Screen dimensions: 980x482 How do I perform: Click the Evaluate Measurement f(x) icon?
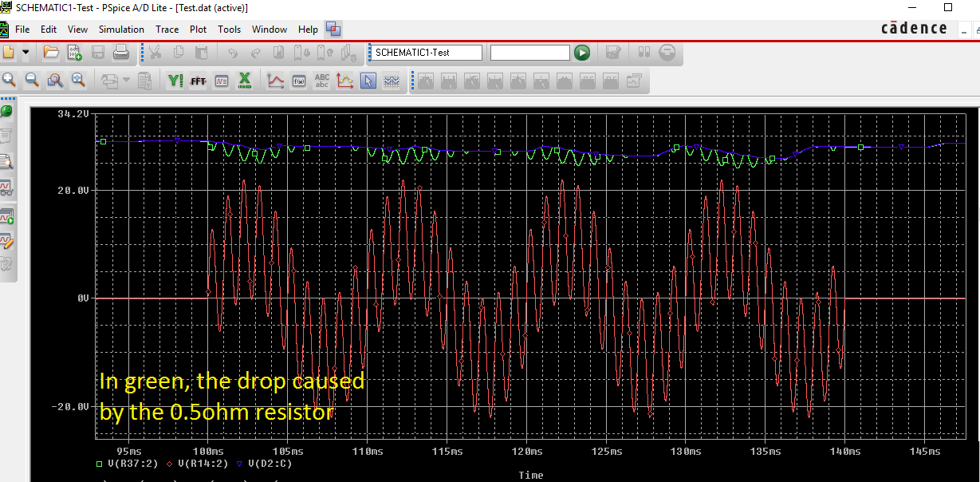(x=299, y=81)
